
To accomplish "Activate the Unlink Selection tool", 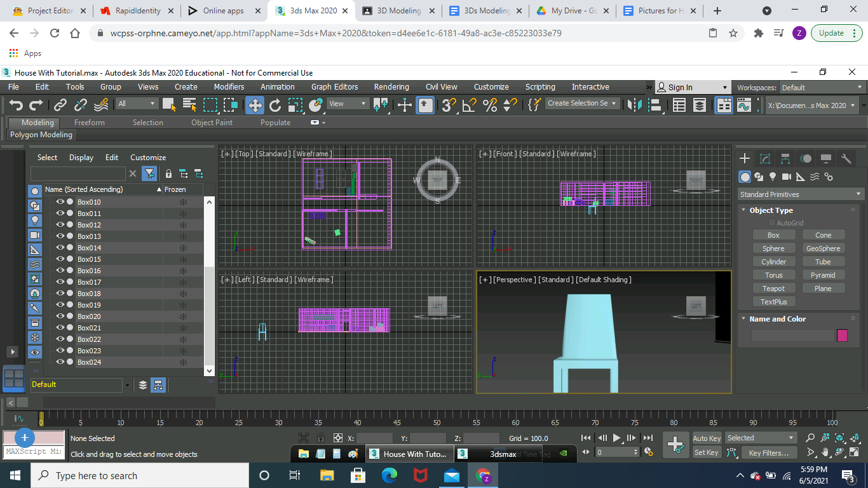I will click(x=81, y=105).
